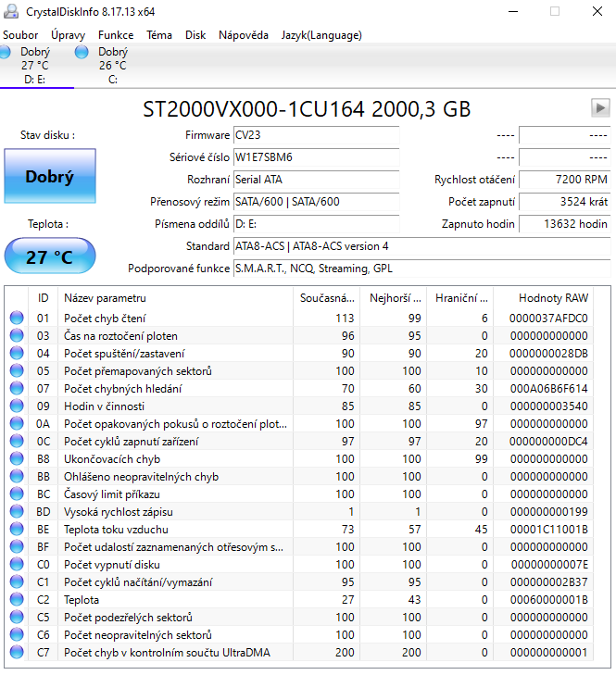Screen dimensions: 616x675
Task: Click status orb of Hodin v činnosti
Action: pos(17,406)
